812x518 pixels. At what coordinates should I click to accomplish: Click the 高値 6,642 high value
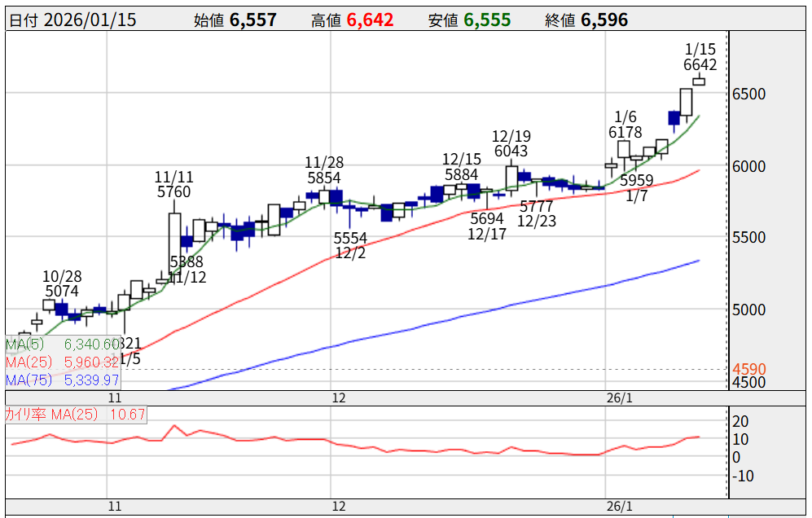pyautogui.click(x=352, y=20)
